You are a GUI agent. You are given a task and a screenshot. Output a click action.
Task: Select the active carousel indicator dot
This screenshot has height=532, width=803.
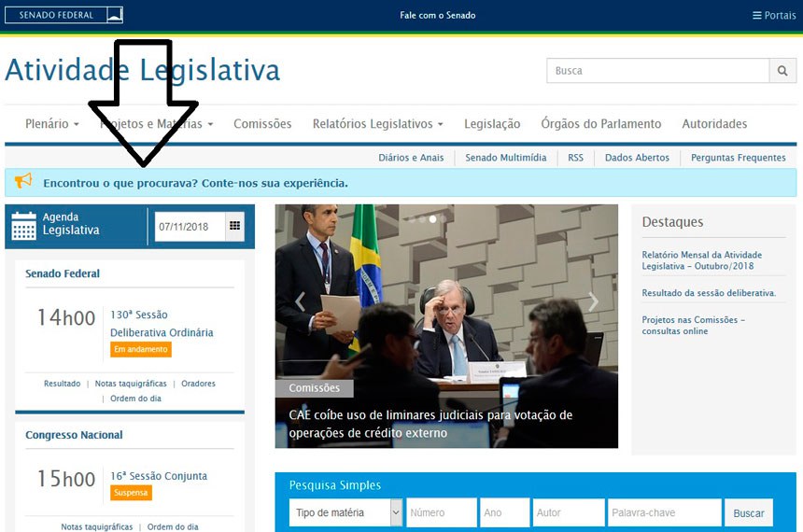pyautogui.click(x=432, y=219)
